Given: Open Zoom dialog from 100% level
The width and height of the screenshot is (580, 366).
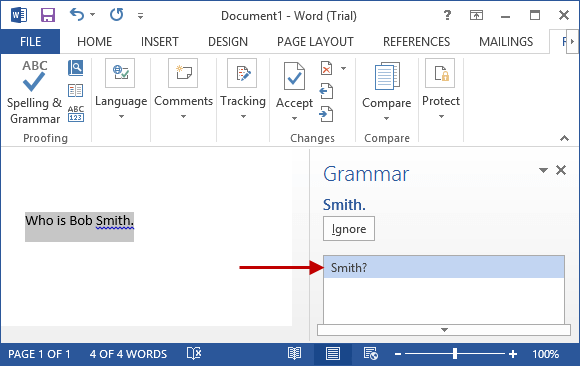Looking at the screenshot, I should [x=546, y=354].
